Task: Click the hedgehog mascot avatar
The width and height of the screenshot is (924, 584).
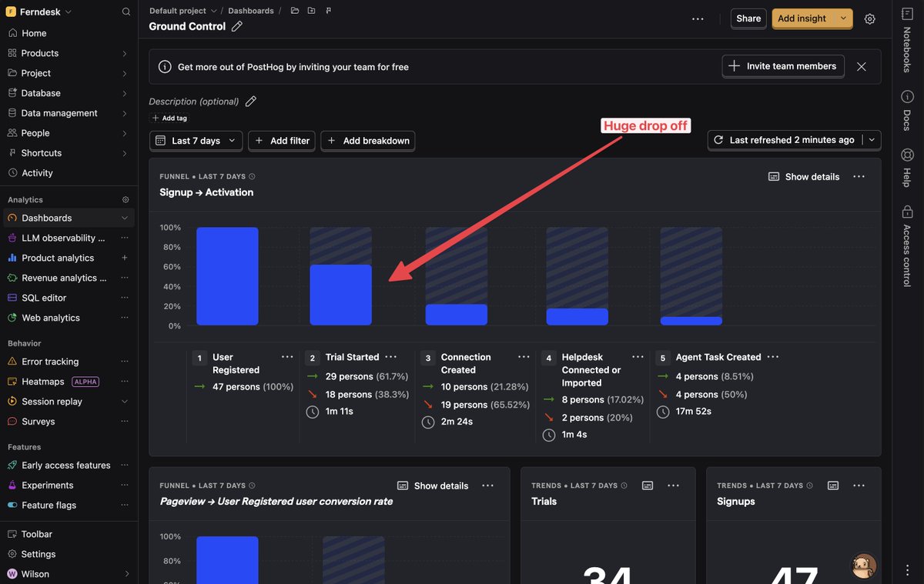Action: [864, 566]
